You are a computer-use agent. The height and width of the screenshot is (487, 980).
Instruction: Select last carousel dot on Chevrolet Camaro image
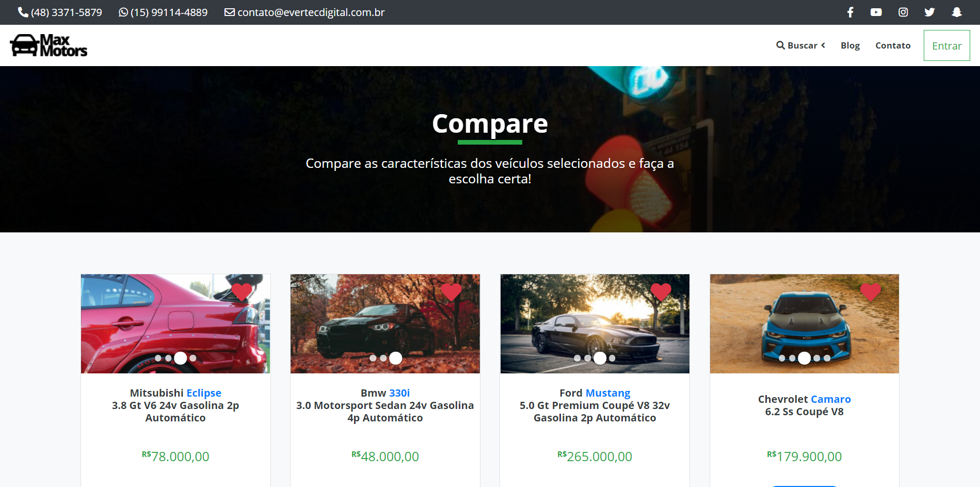click(x=827, y=358)
